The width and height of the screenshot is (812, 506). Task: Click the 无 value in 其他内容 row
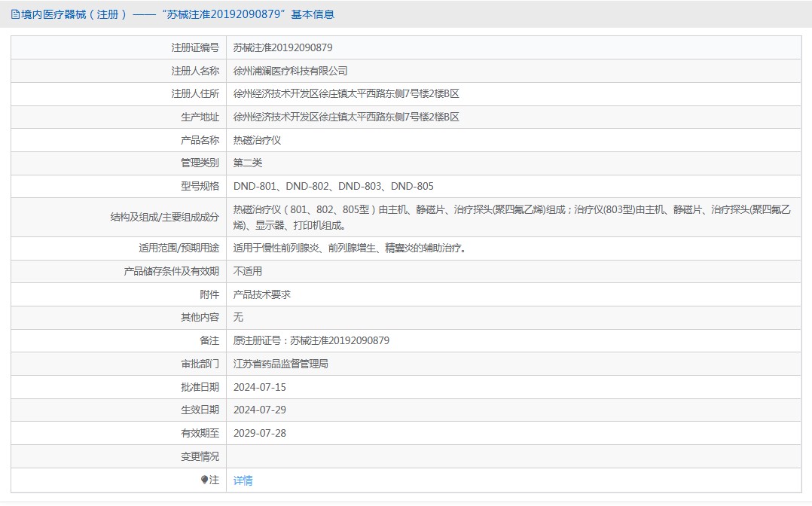point(238,318)
